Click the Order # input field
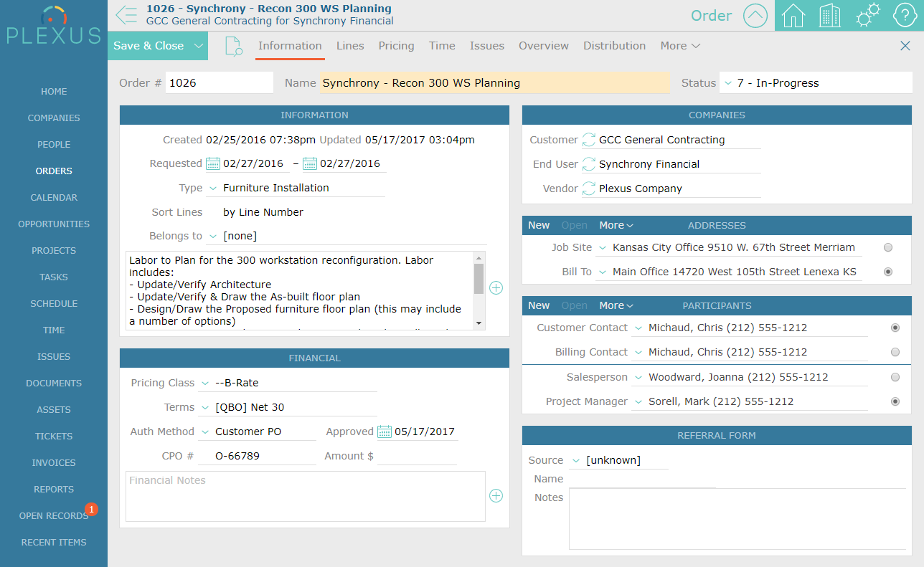Viewport: 924px width, 567px height. coord(219,83)
